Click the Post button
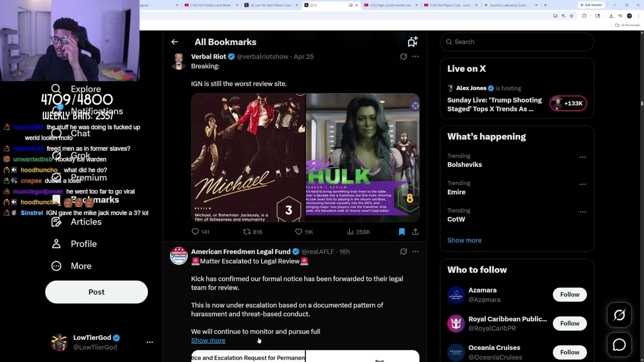The image size is (644, 362). [97, 292]
